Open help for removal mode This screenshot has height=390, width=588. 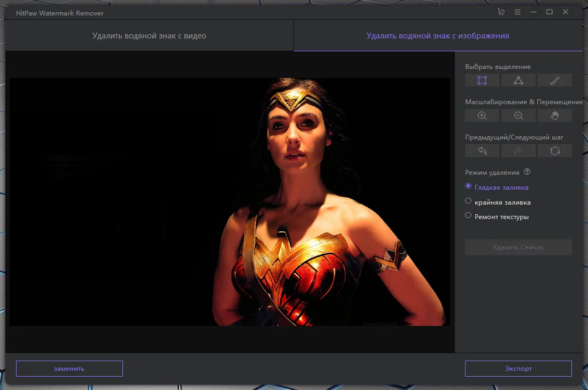tap(527, 172)
